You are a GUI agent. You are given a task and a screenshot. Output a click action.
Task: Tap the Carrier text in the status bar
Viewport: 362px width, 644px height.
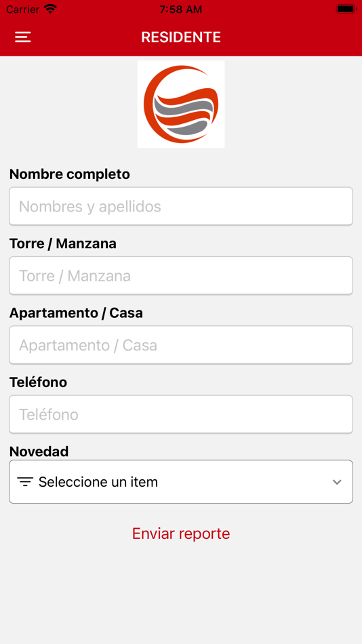[x=22, y=9]
